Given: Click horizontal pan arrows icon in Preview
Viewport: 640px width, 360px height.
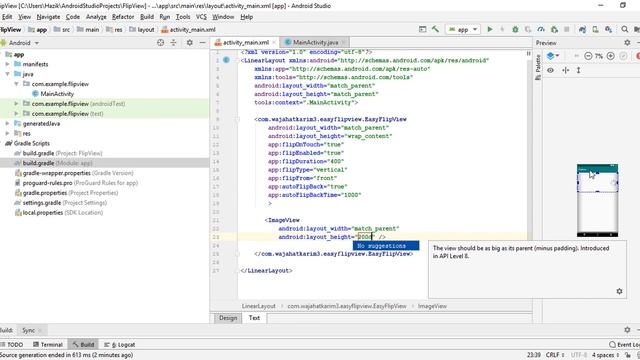Looking at the screenshot, I should coord(565,70).
